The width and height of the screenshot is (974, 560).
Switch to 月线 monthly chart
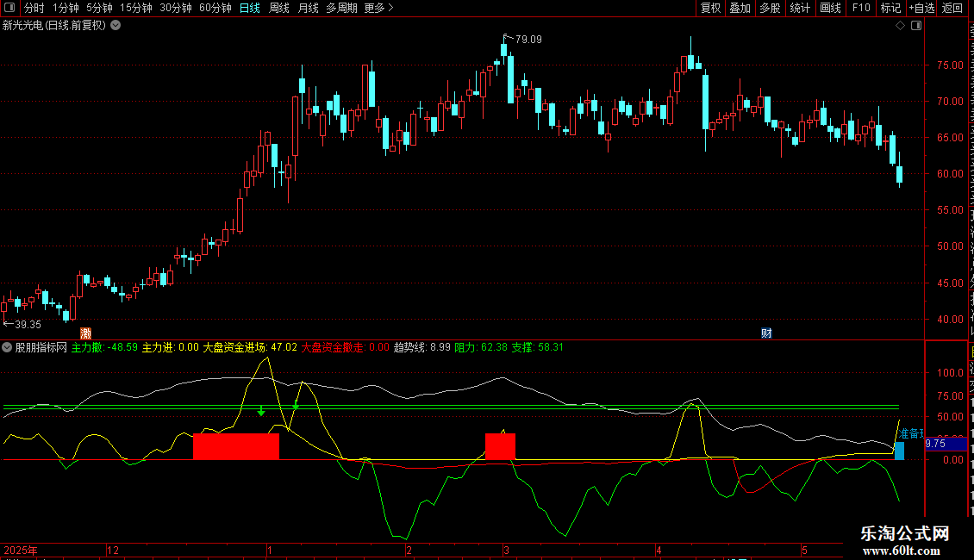(x=308, y=8)
